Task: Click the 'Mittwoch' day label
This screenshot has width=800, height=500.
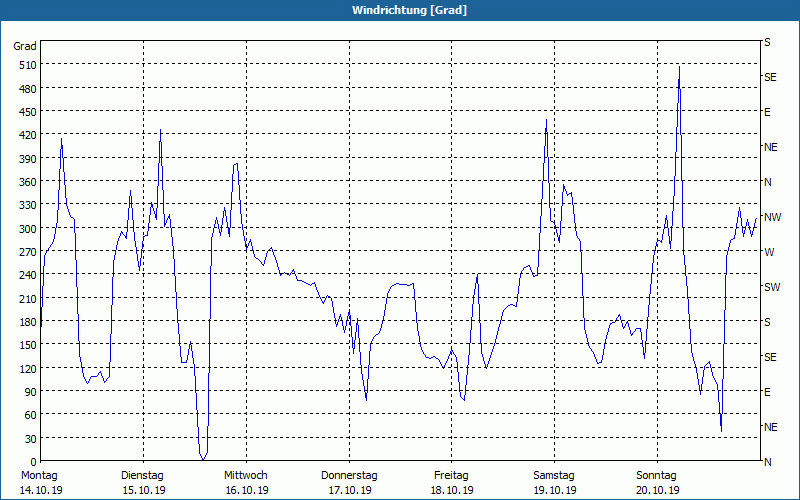Action: pyautogui.click(x=245, y=476)
